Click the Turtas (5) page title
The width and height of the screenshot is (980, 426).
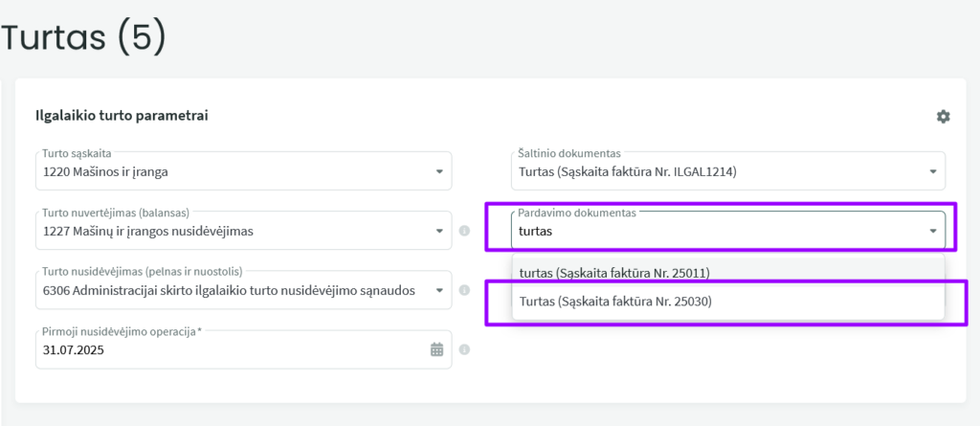[x=84, y=36]
